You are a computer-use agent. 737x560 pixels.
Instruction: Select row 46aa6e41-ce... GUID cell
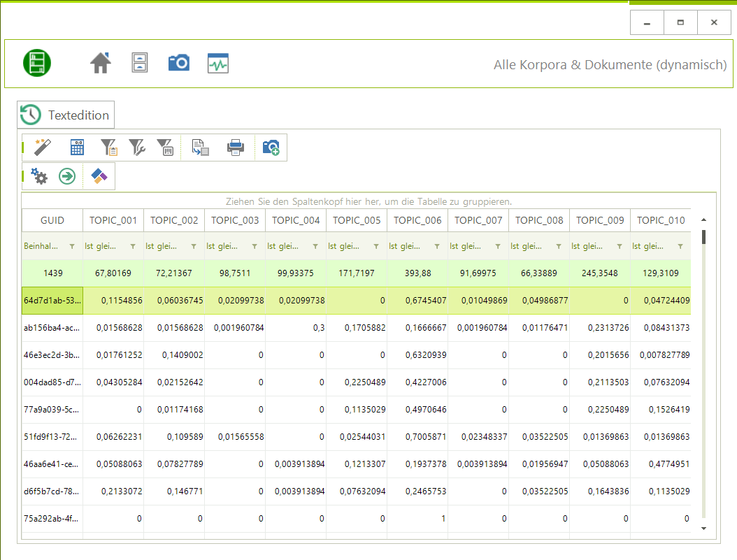click(52, 464)
